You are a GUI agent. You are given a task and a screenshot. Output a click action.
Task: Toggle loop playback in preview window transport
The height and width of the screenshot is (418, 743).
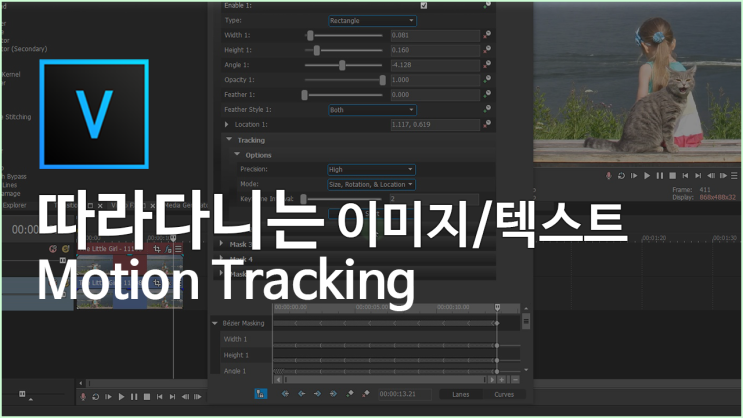621,176
